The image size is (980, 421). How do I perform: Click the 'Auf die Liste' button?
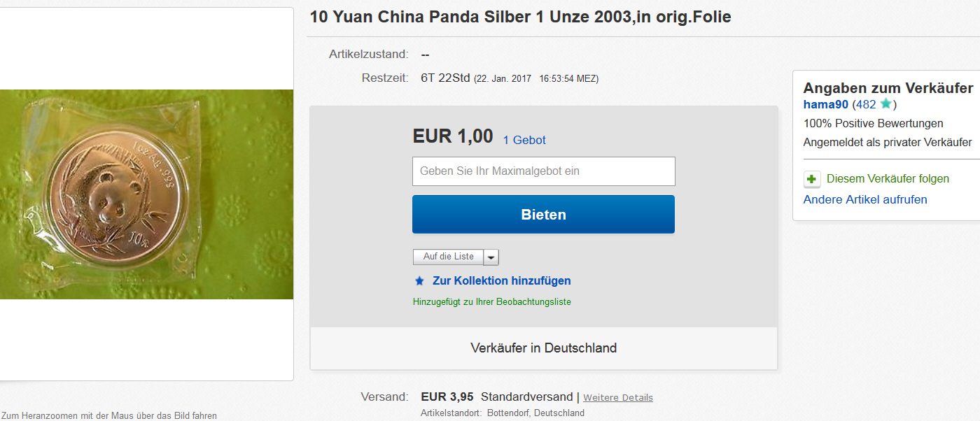pos(448,257)
